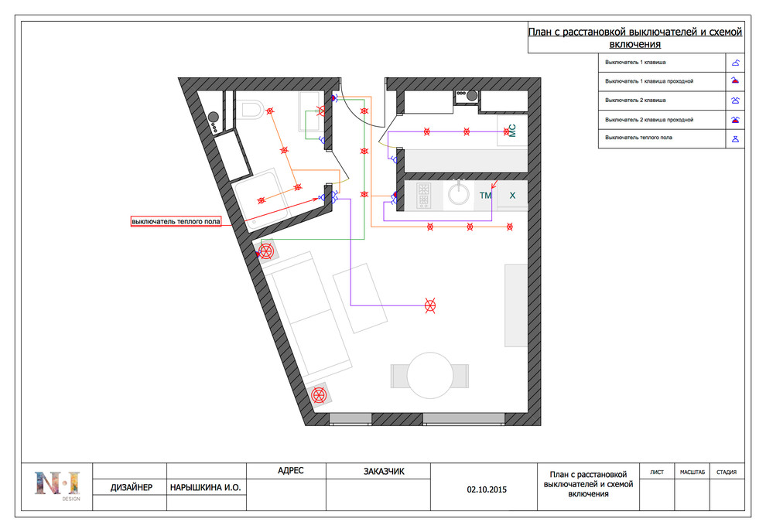766x532 pixels.
Task: Select the 'X' refrigerator block
Action: [x=512, y=196]
